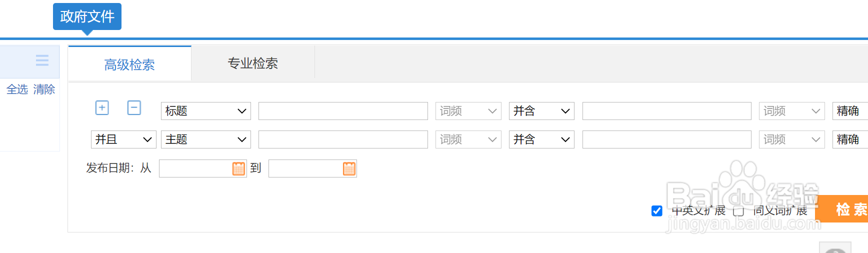This screenshot has height=253, width=868.
Task: Open first row left 词频 dropdown
Action: [468, 111]
